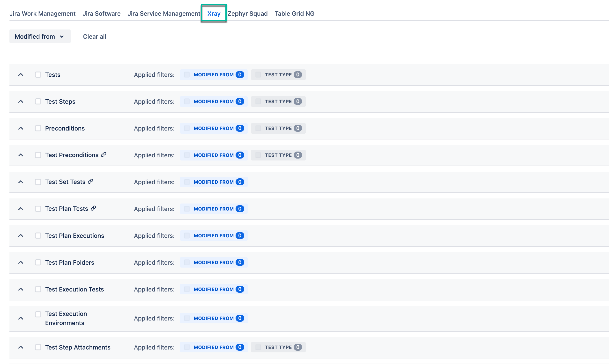Select the Table Grid NG tab

294,14
